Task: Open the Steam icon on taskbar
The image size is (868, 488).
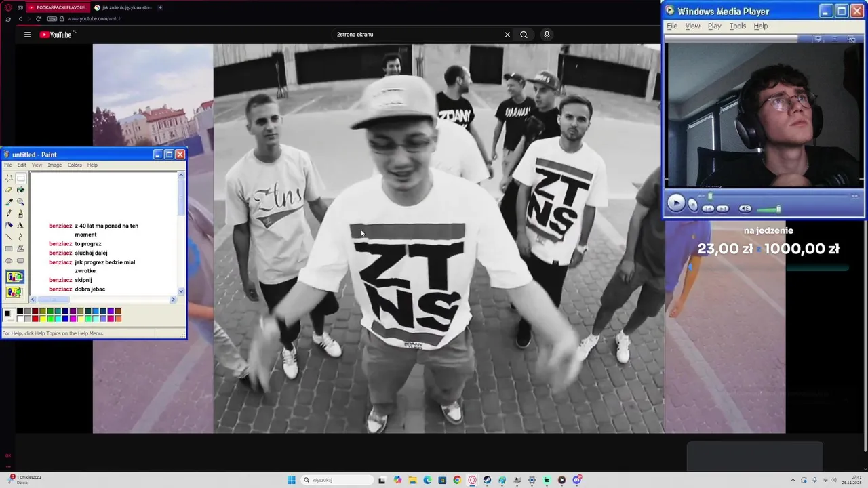Action: (x=487, y=480)
